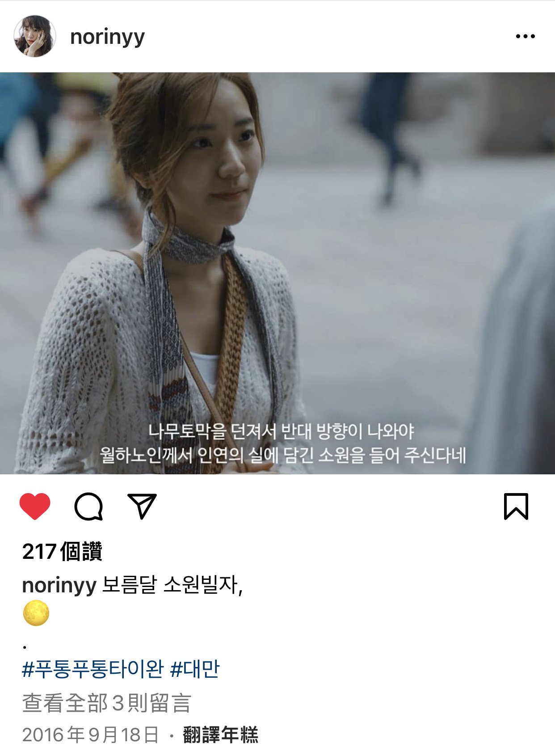The width and height of the screenshot is (555, 756).
Task: View all comments via 查看全部 3 則留言
Action: point(107,703)
